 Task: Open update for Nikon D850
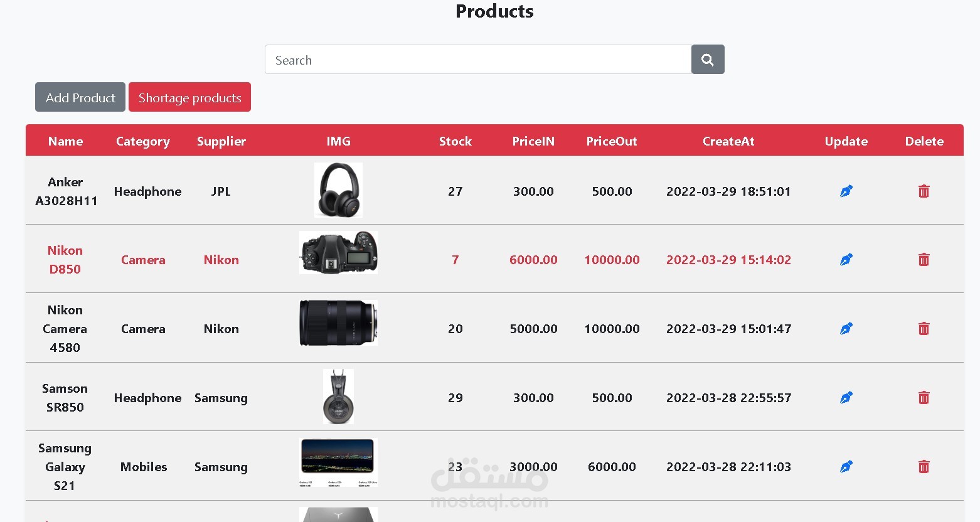[x=846, y=260]
